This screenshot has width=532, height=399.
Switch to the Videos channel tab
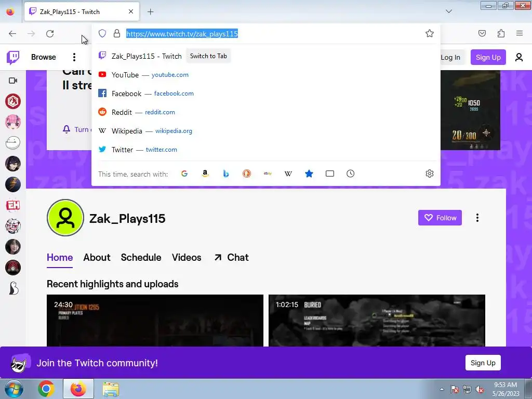tap(187, 258)
